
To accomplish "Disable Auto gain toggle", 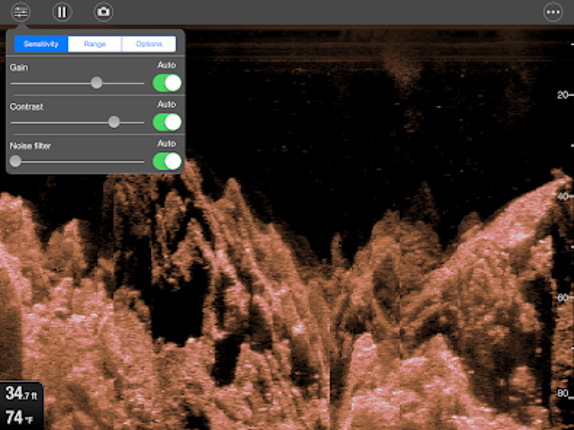I will 167,83.
